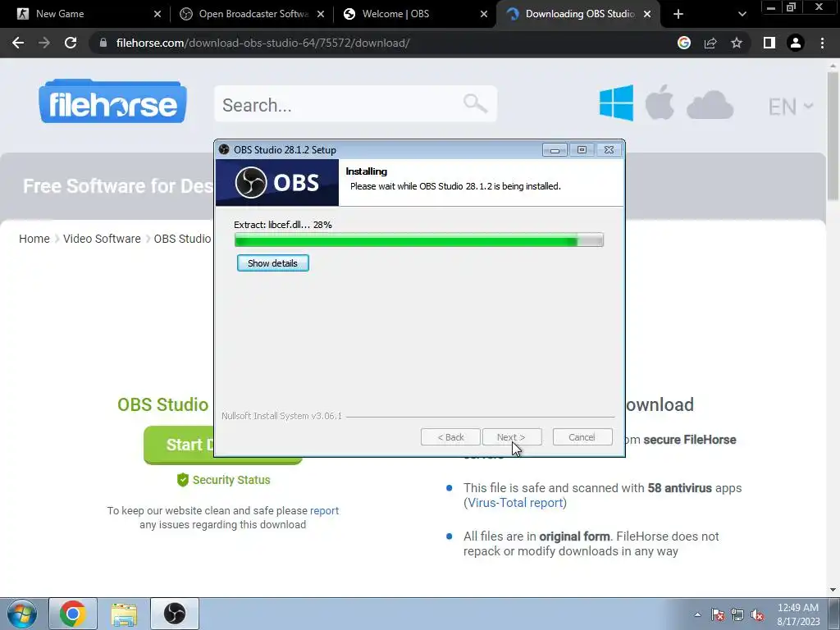
Task: Click the Search input field
Action: (x=356, y=104)
